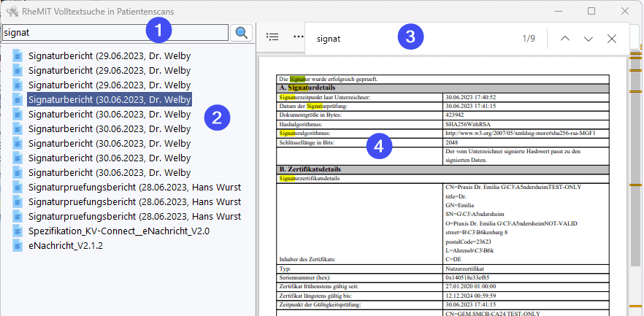Screen dimensions: 644x316
Task: Select the highlighted Signaturbericht 30.06.2023 entry
Action: tap(109, 100)
